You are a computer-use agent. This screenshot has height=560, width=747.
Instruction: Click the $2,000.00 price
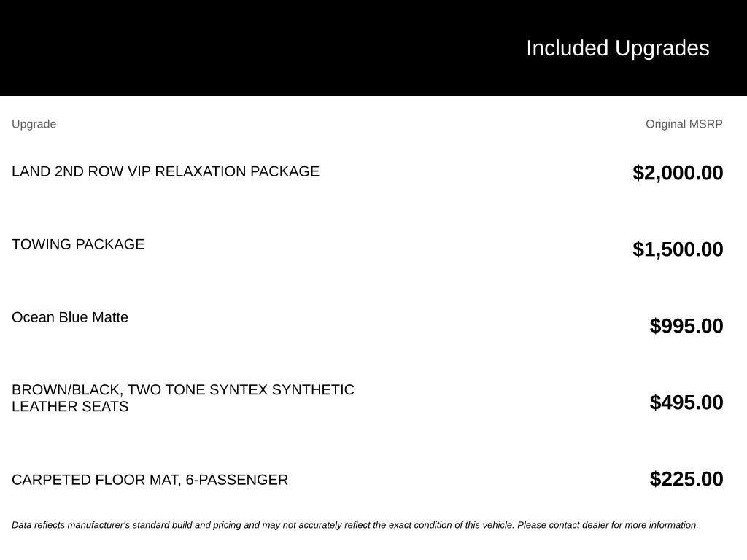click(x=678, y=173)
